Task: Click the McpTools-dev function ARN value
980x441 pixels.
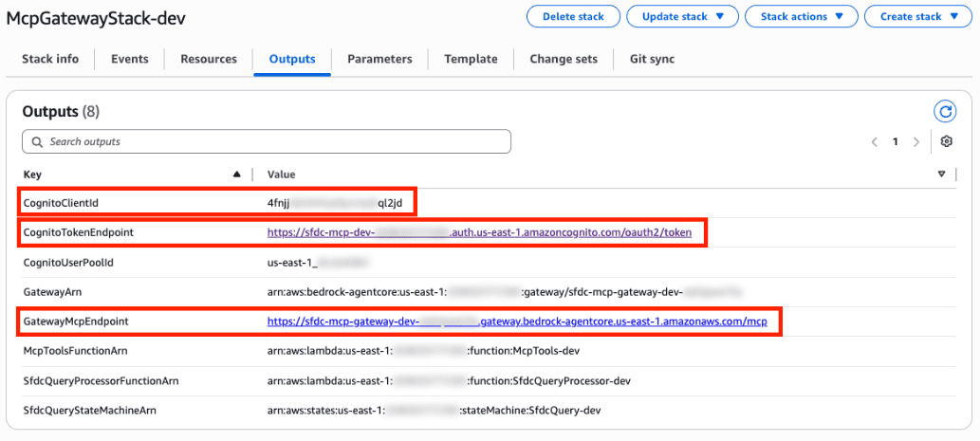Action: 424,351
